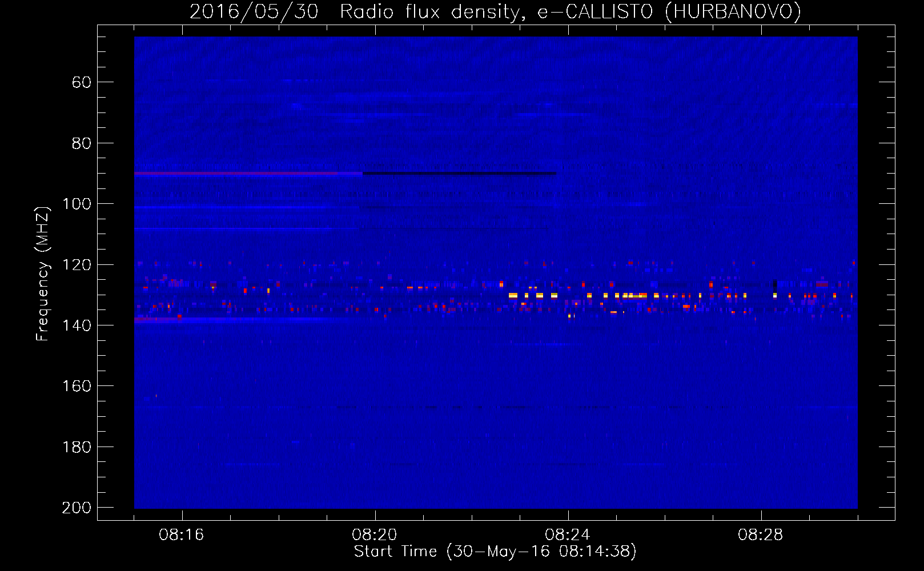Click the 140 MHz frequency tick label
Screen dimensions: 924x571
[77, 325]
